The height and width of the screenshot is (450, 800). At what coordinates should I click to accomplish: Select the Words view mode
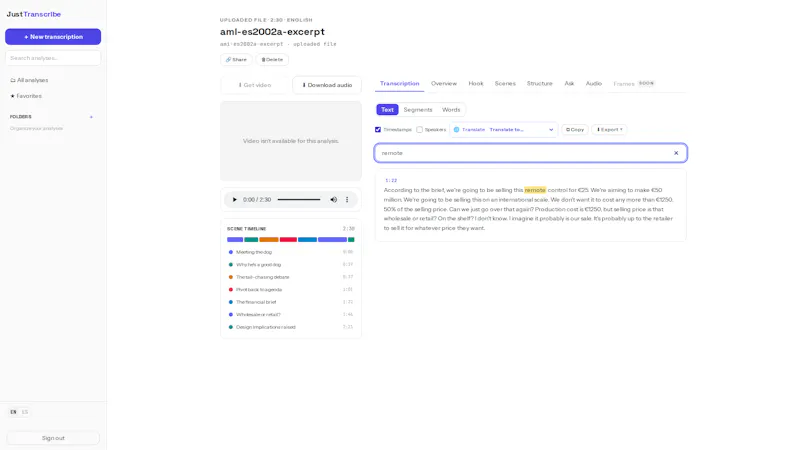tap(451, 110)
